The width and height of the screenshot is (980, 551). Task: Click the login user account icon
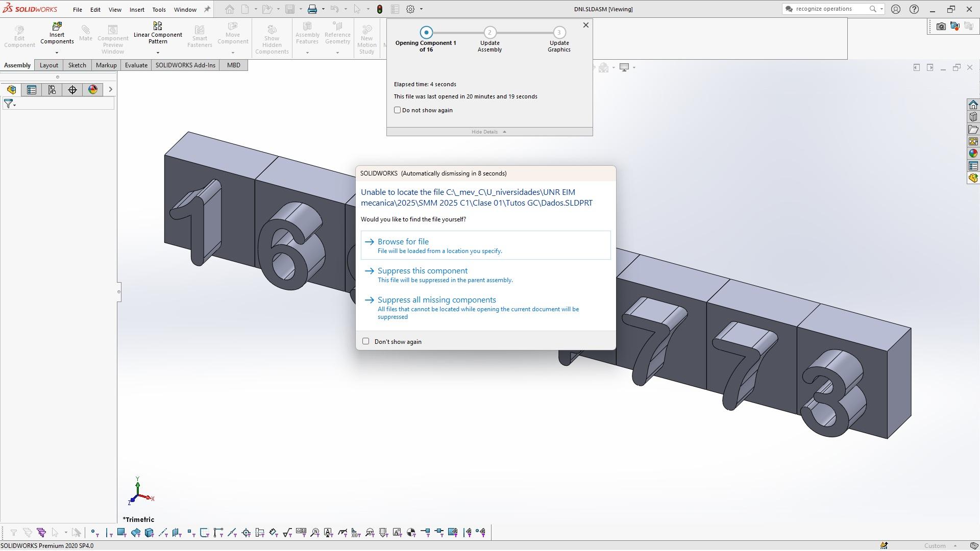coord(896,9)
